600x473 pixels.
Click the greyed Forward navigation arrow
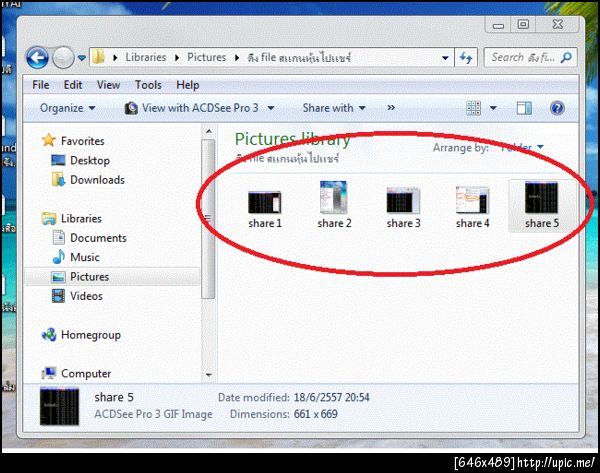point(64,58)
